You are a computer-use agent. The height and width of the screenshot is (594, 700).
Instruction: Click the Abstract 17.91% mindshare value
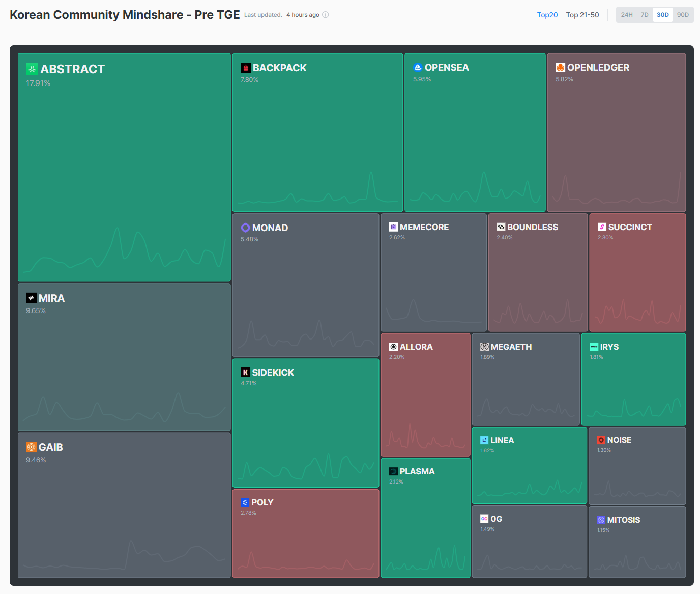point(38,83)
